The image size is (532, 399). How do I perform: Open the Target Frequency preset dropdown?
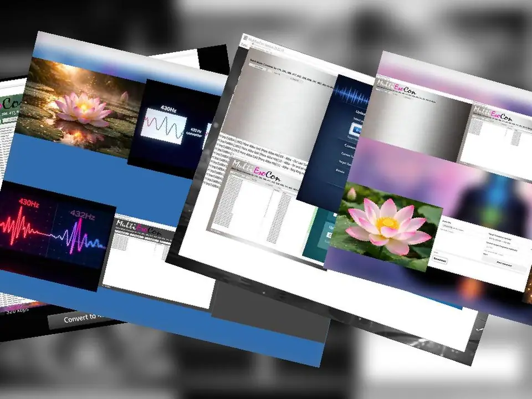click(x=500, y=239)
